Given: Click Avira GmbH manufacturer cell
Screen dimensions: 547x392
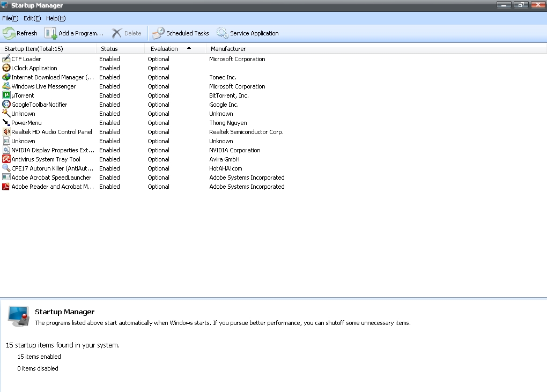Looking at the screenshot, I should (224, 159).
